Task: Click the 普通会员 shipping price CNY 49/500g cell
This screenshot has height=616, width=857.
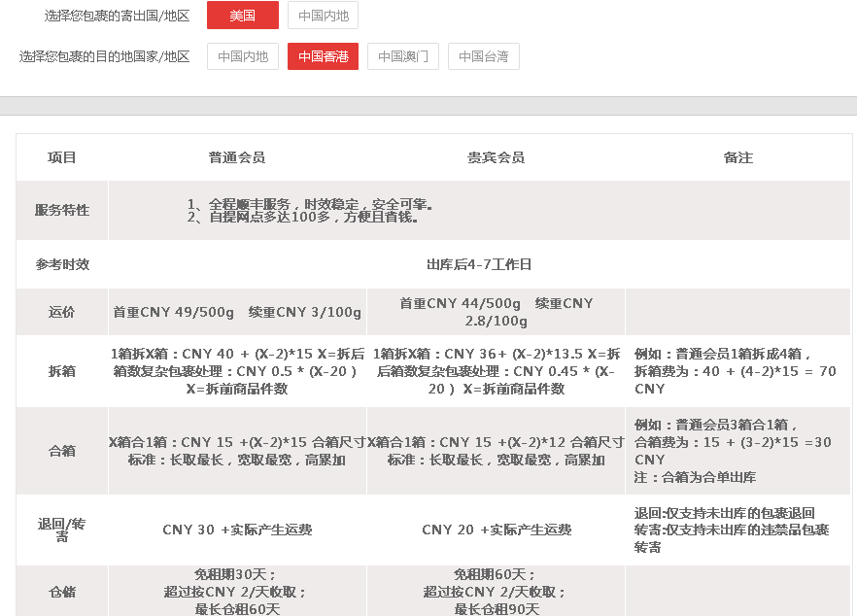Action: [x=237, y=312]
